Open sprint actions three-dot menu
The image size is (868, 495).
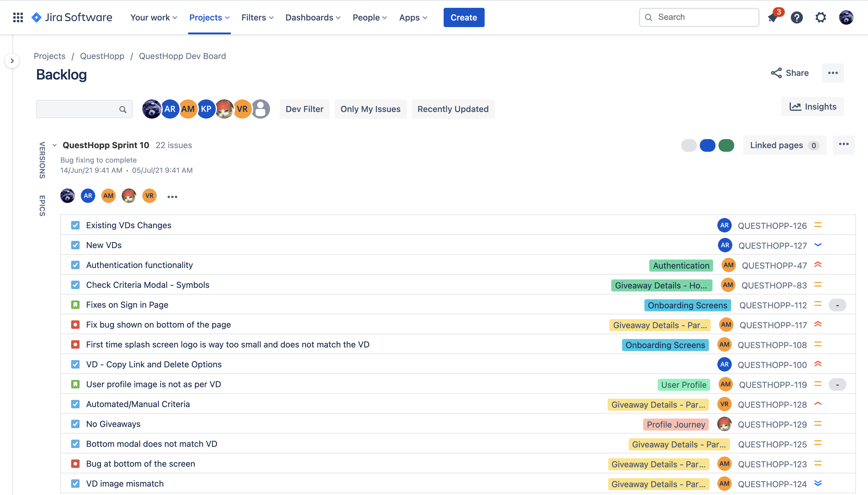pyautogui.click(x=844, y=145)
